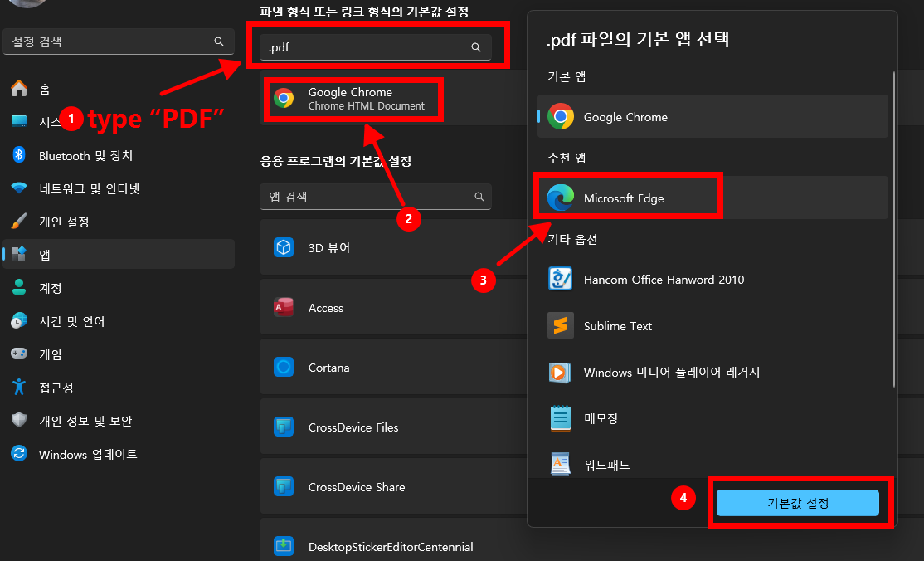This screenshot has height=561, width=924.
Task: Open Windows 업데이트 in the sidebar
Action: coord(88,454)
